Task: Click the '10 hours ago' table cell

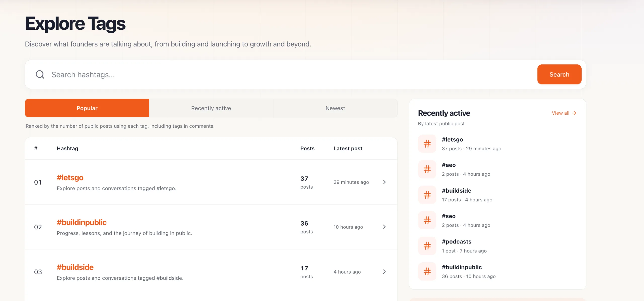Action: 348,227
